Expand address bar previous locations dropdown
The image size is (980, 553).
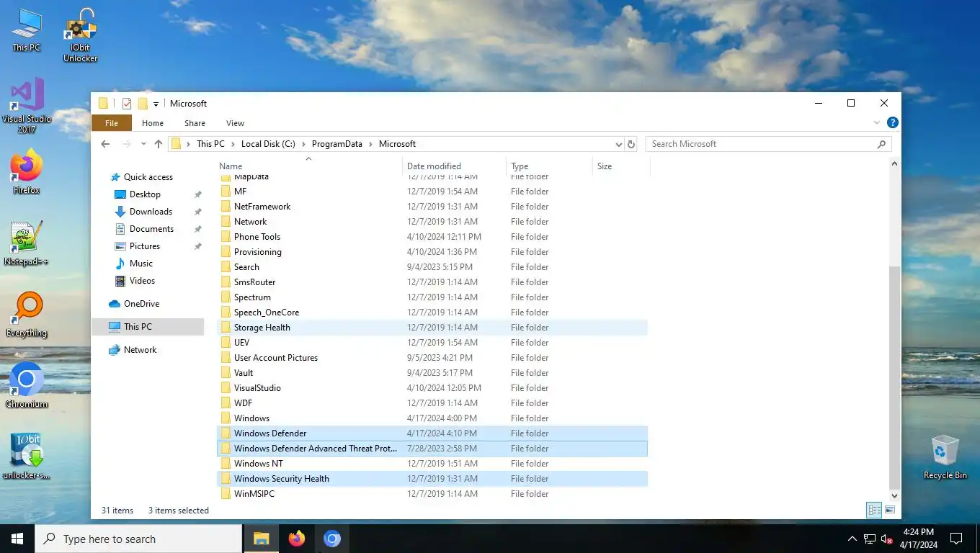point(618,144)
